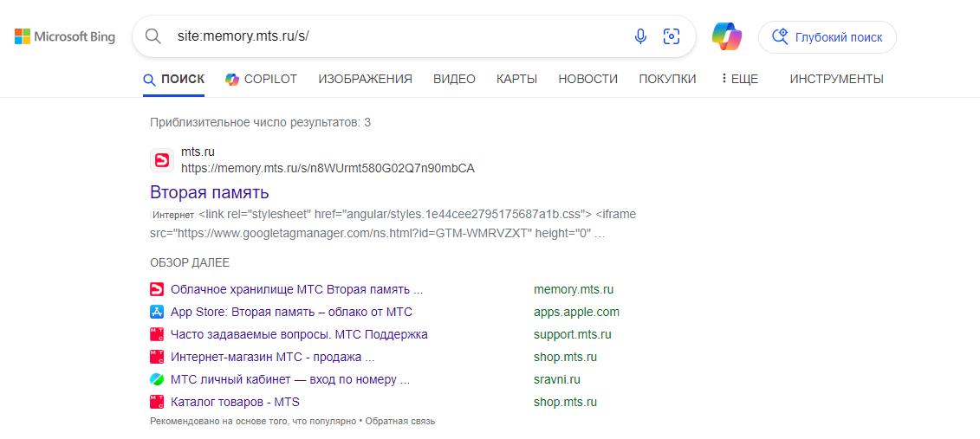Click the MTS support row icon
The width and height of the screenshot is (980, 439).
pos(156,335)
